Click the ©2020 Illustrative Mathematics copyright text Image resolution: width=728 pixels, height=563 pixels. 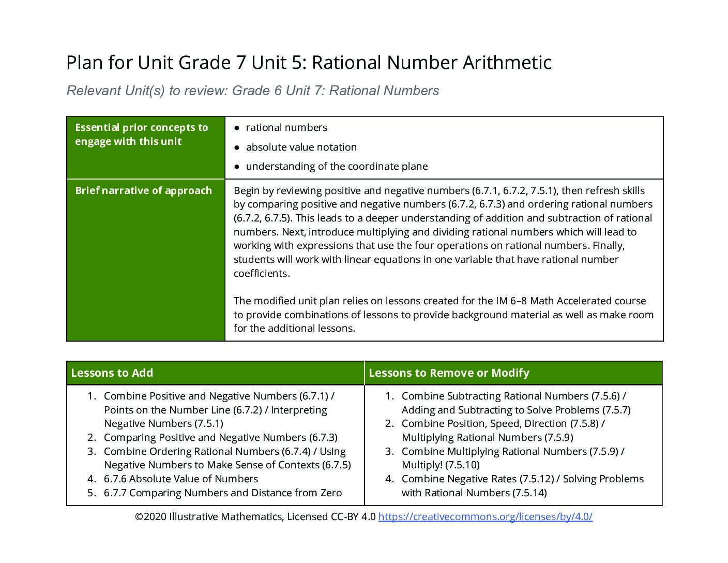pyautogui.click(x=255, y=516)
